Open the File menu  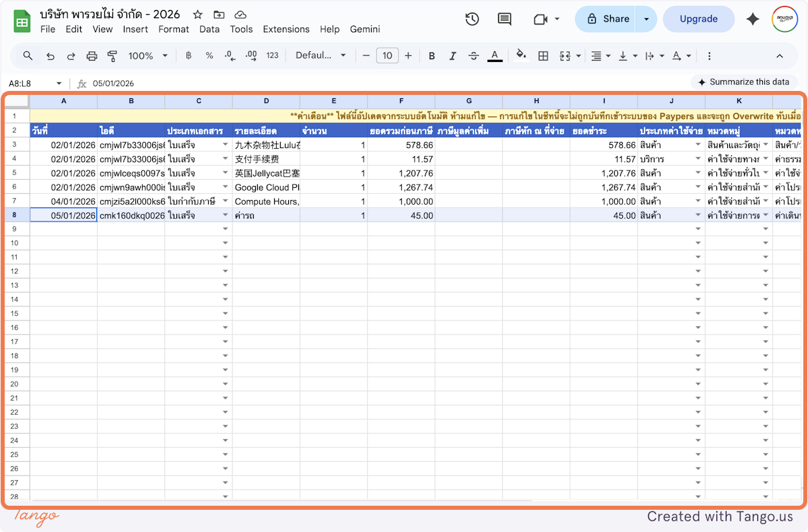tap(48, 29)
